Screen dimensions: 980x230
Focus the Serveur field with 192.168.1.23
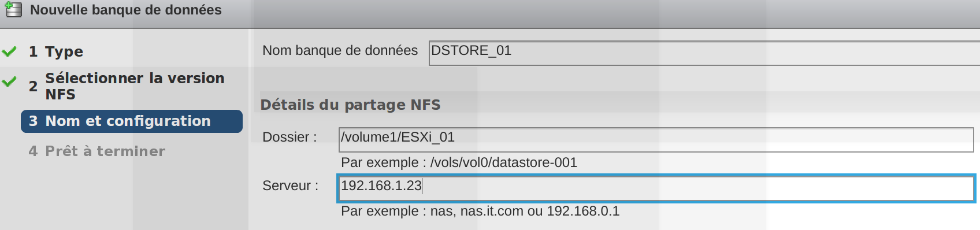click(x=656, y=188)
